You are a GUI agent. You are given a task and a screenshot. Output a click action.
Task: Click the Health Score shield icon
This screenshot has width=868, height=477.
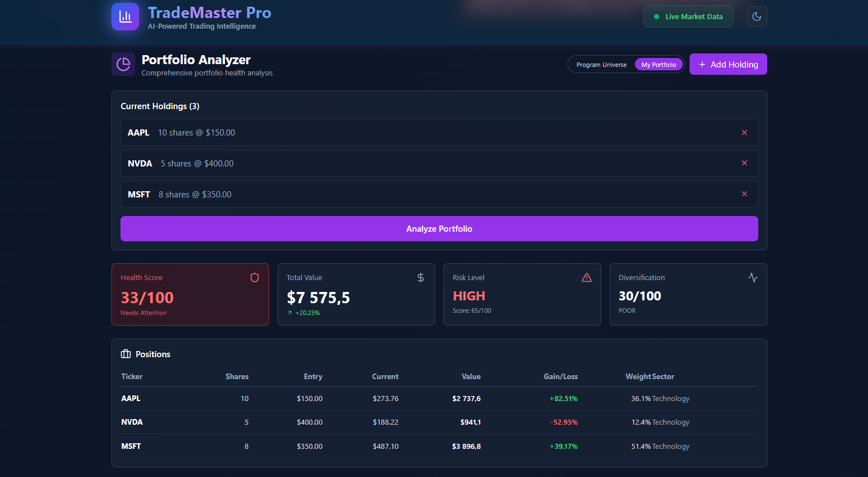click(x=254, y=277)
